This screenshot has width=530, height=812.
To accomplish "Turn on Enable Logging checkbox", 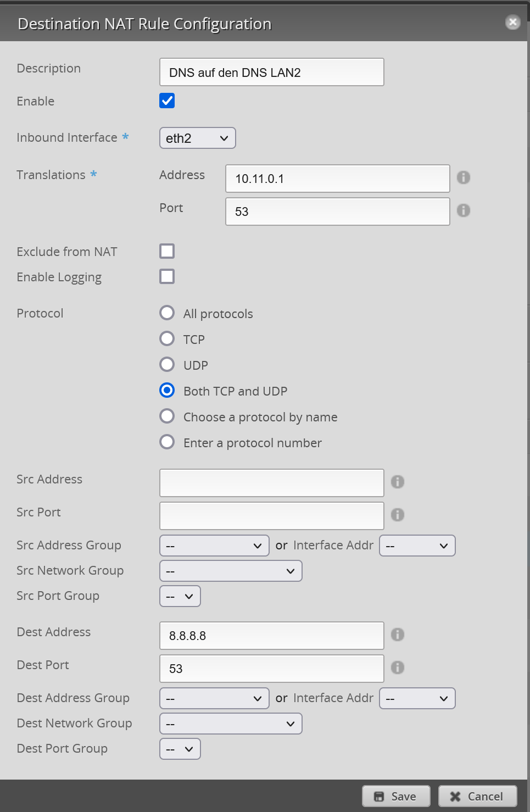I will (167, 276).
